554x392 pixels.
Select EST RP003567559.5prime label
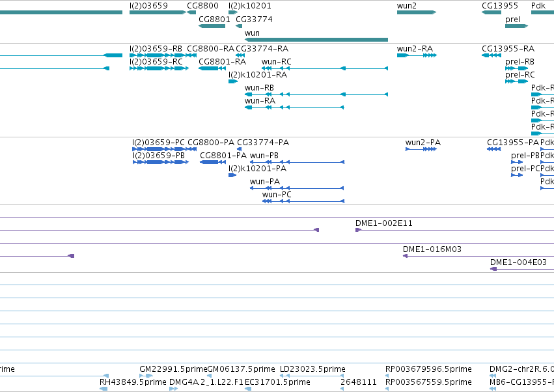click(x=428, y=382)
